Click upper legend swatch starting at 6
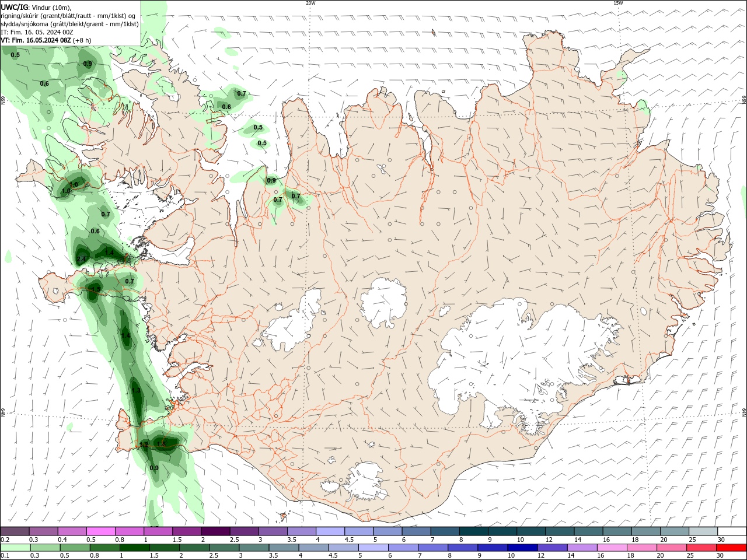The width and height of the screenshot is (747, 560). [x=417, y=531]
